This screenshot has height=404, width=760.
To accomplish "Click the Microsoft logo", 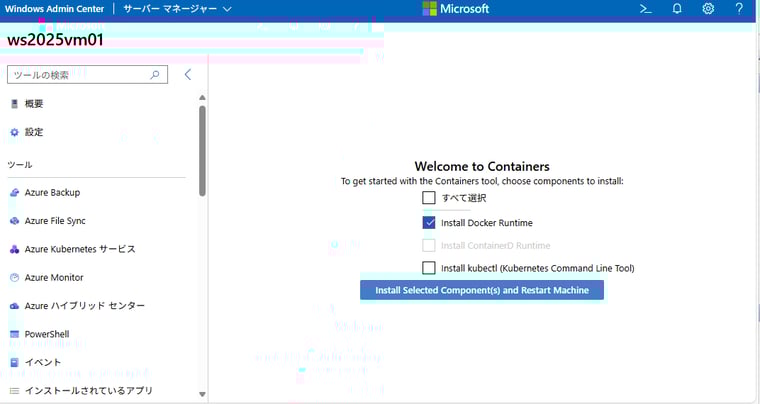I will pyautogui.click(x=456, y=9).
